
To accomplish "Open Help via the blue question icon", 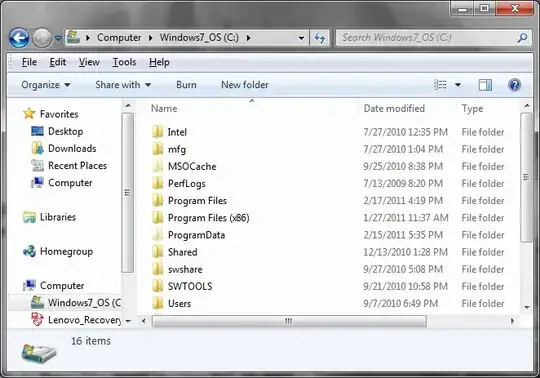I will 514,85.
